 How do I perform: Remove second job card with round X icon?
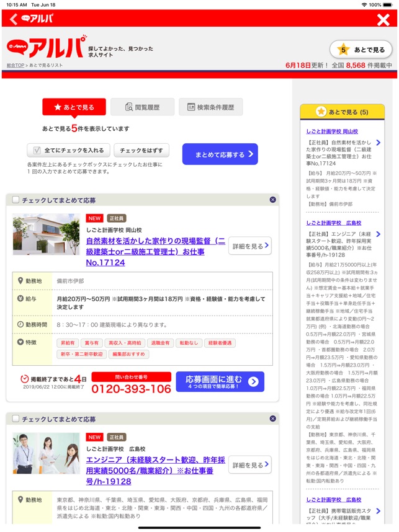pyautogui.click(x=272, y=419)
